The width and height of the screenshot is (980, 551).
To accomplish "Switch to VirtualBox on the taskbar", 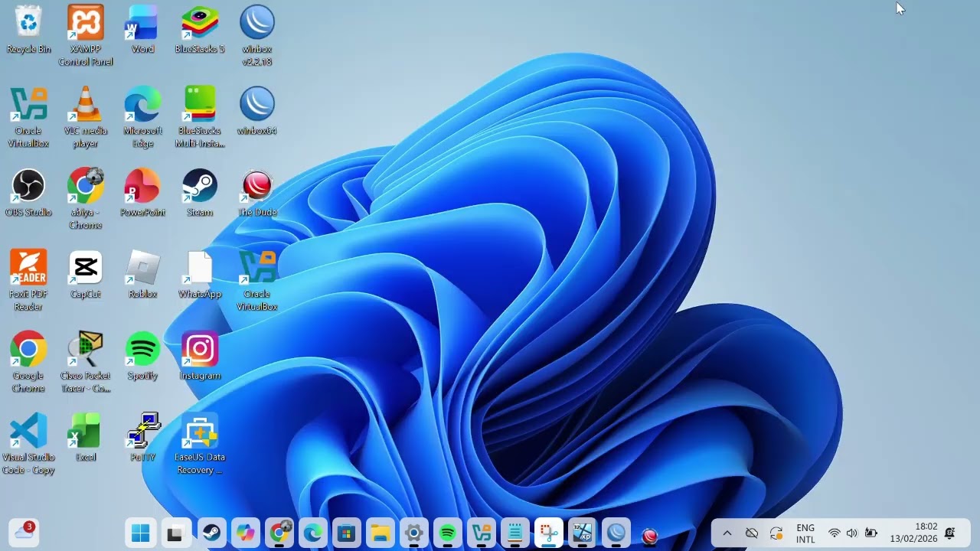I will [482, 533].
